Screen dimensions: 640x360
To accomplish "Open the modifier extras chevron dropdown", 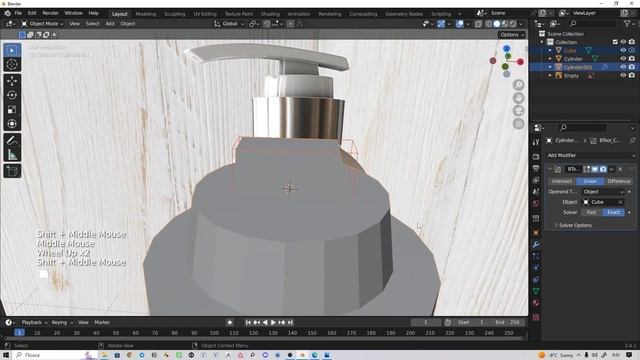I will point(611,169).
